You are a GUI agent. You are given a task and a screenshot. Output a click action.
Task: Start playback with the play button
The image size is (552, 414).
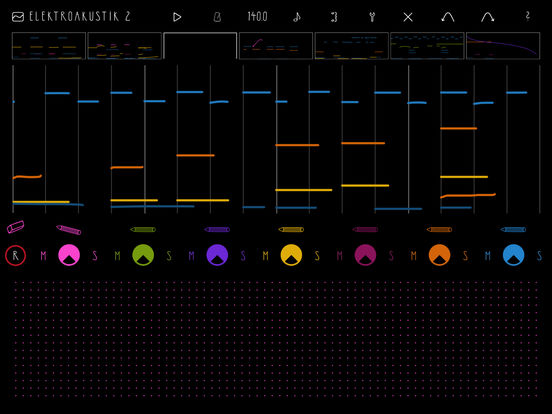177,17
